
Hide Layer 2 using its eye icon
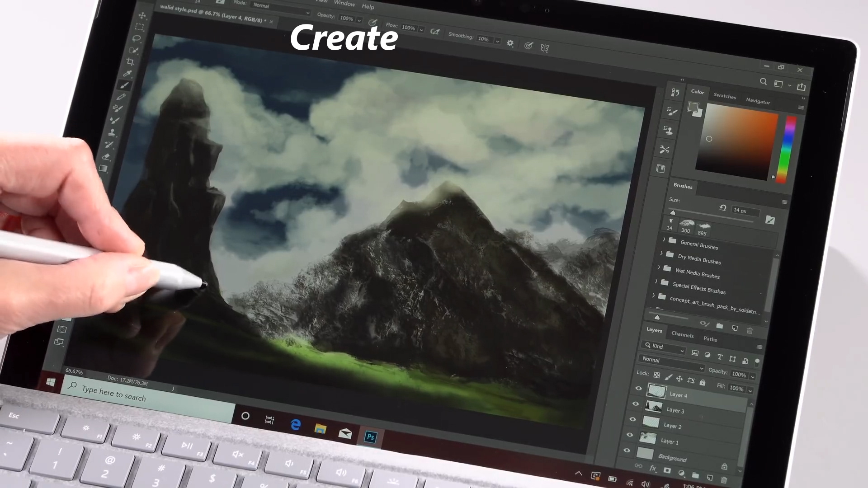[x=632, y=419]
